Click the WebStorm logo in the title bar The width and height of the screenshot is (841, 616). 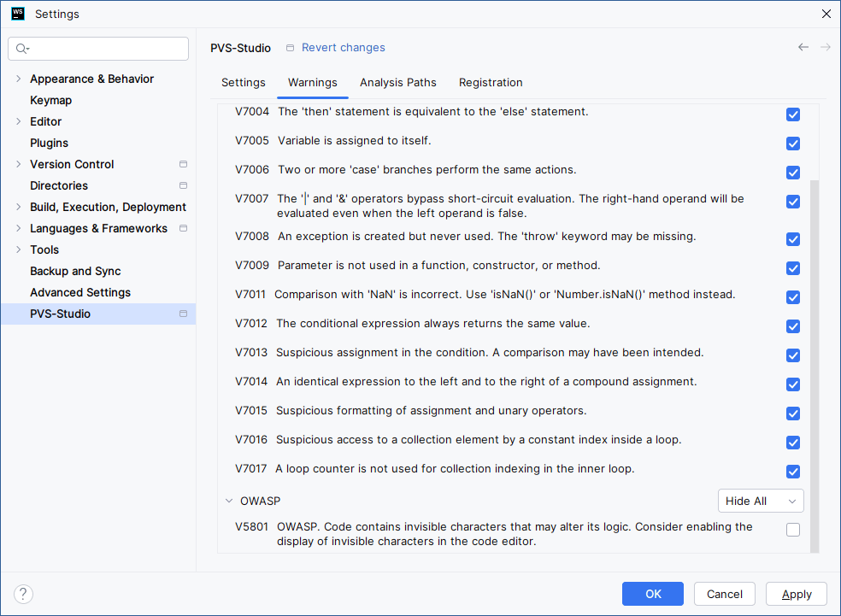coord(18,14)
